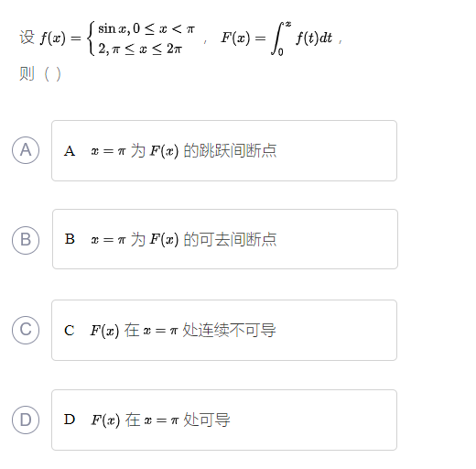This screenshot has width=476, height=469.
Task: Choose the circled D answer option
Action: pyautogui.click(x=26, y=420)
